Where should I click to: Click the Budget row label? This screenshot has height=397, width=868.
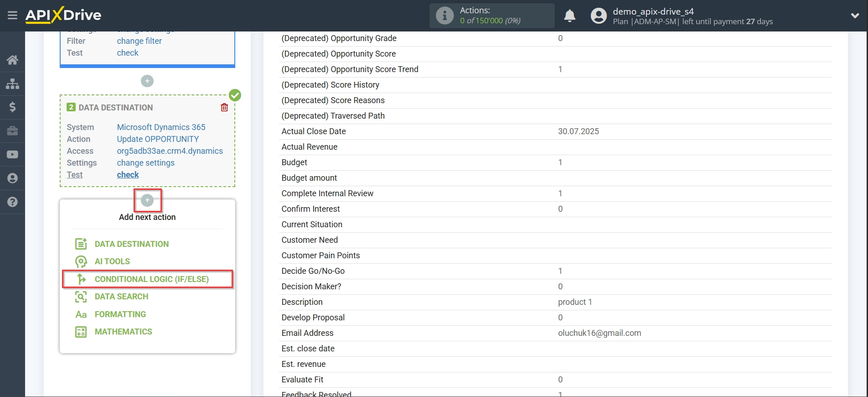294,162
